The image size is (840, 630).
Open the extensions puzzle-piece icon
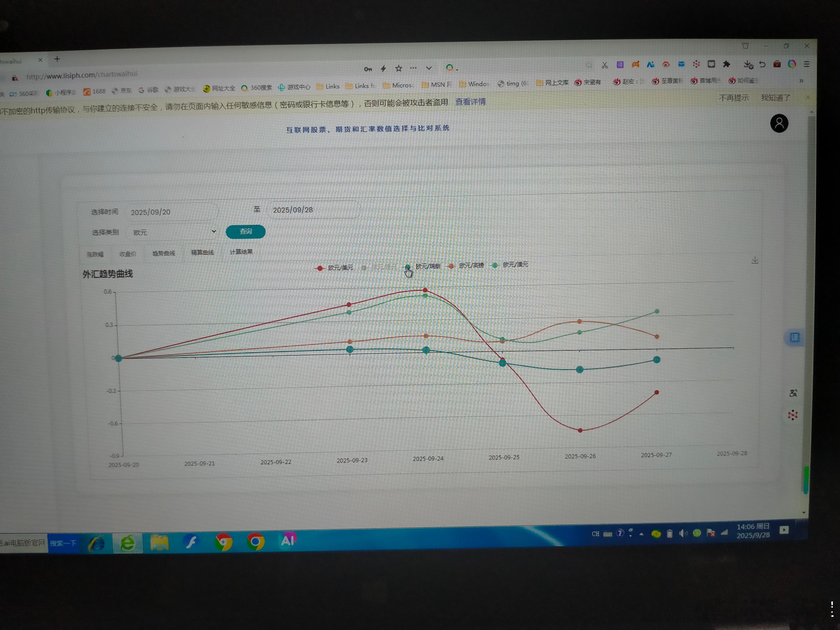[726, 64]
